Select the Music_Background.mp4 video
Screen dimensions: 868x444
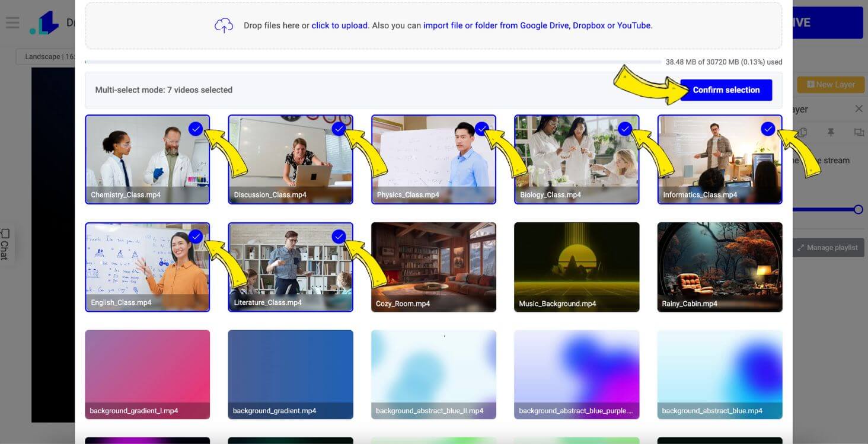576,267
